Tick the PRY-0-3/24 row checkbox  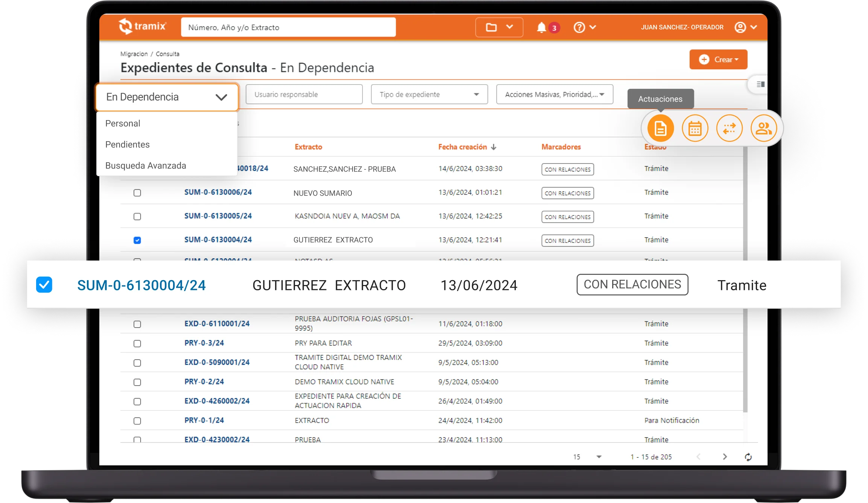137,343
